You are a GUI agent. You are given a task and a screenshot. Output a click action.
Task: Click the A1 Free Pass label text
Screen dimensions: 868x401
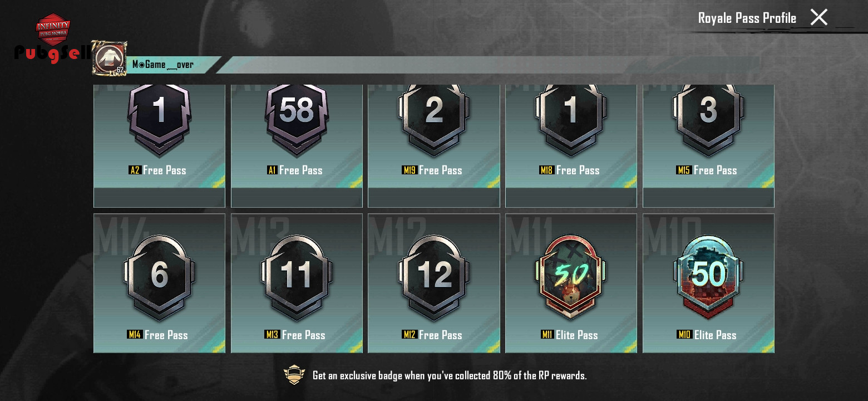pyautogui.click(x=295, y=170)
